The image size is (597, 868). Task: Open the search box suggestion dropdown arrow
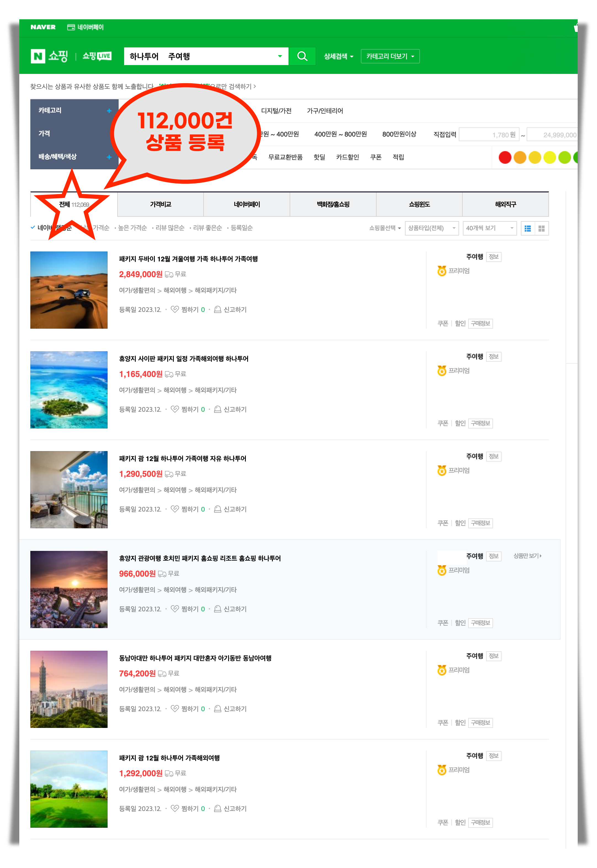[x=280, y=56]
